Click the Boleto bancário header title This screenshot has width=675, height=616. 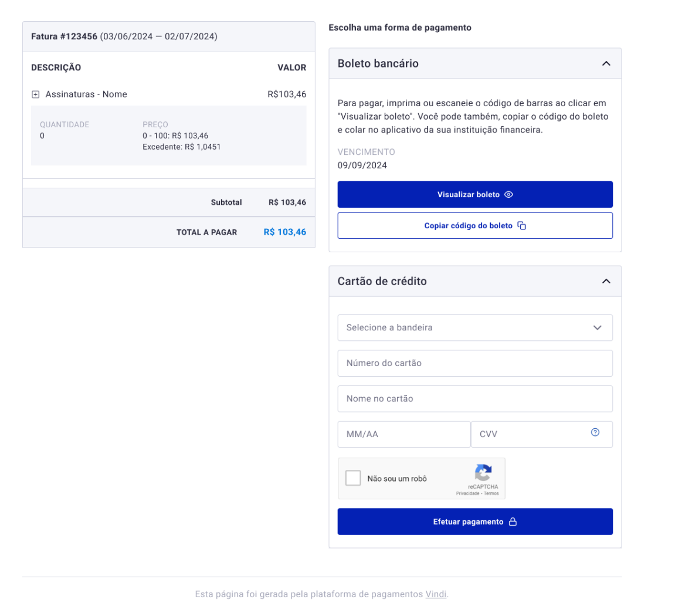click(378, 63)
